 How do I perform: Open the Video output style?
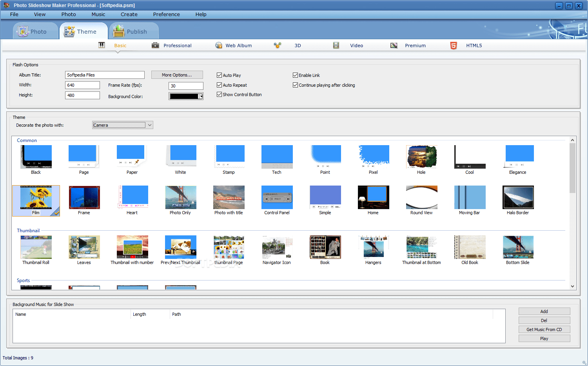pos(356,45)
